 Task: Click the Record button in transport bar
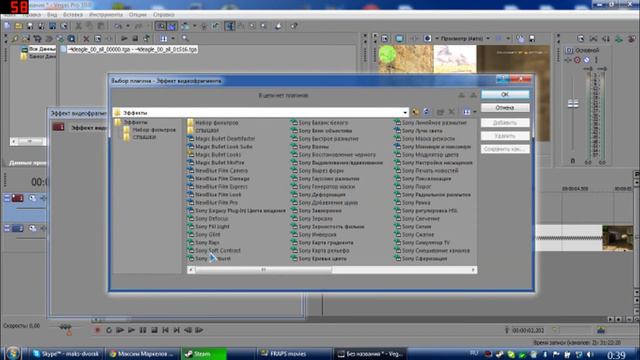[97, 330]
